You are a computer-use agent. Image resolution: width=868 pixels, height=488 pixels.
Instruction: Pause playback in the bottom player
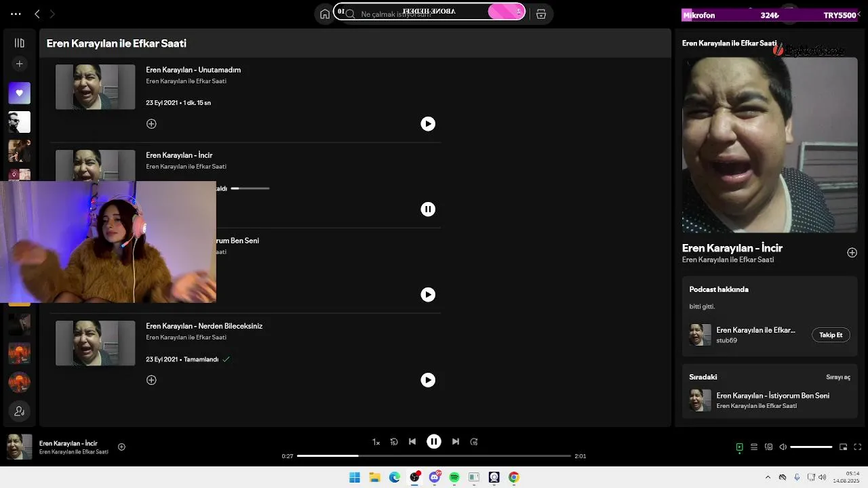tap(434, 442)
